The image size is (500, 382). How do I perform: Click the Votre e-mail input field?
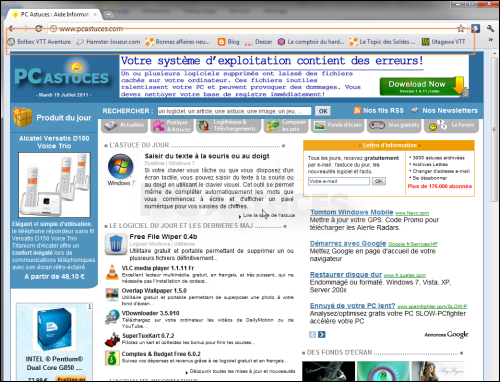tap(339, 181)
